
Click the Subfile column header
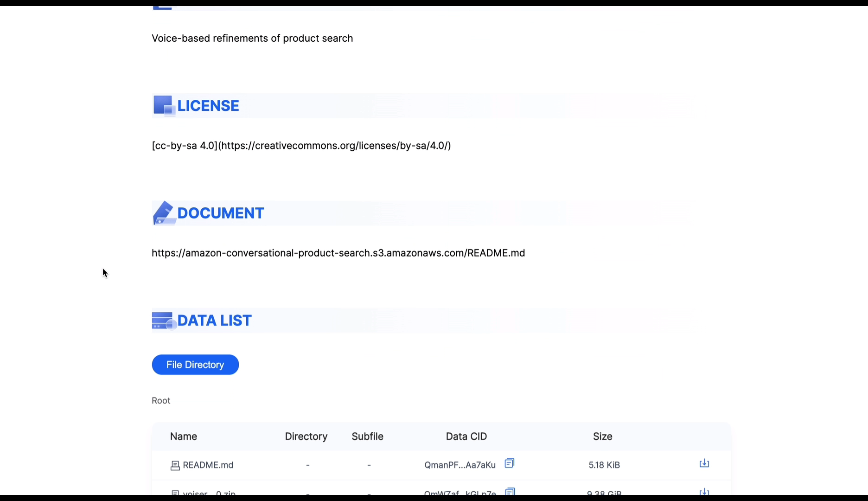click(x=367, y=437)
